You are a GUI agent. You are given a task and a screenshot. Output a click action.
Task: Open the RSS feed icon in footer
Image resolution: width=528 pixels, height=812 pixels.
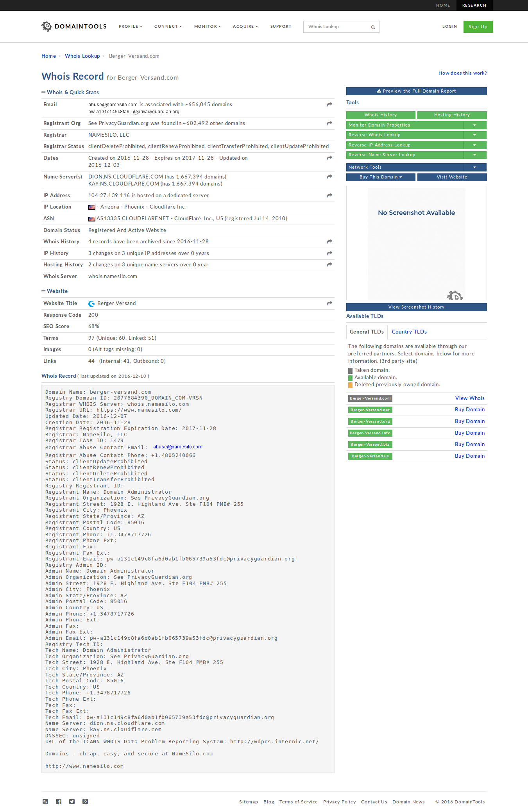pos(45,801)
